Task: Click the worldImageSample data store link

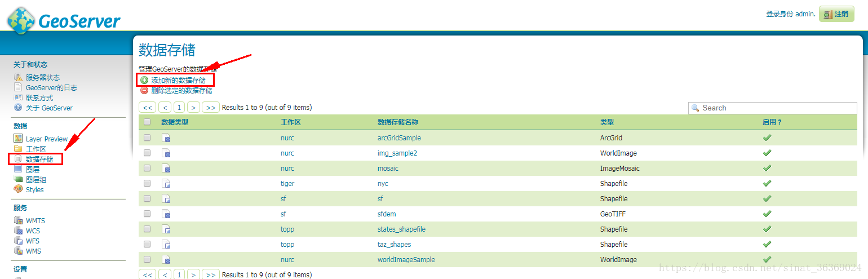Action: point(406,260)
